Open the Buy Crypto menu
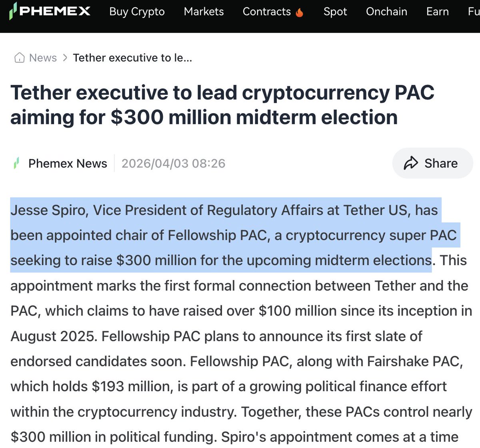Viewport: 480px width, 448px height. pos(137,12)
